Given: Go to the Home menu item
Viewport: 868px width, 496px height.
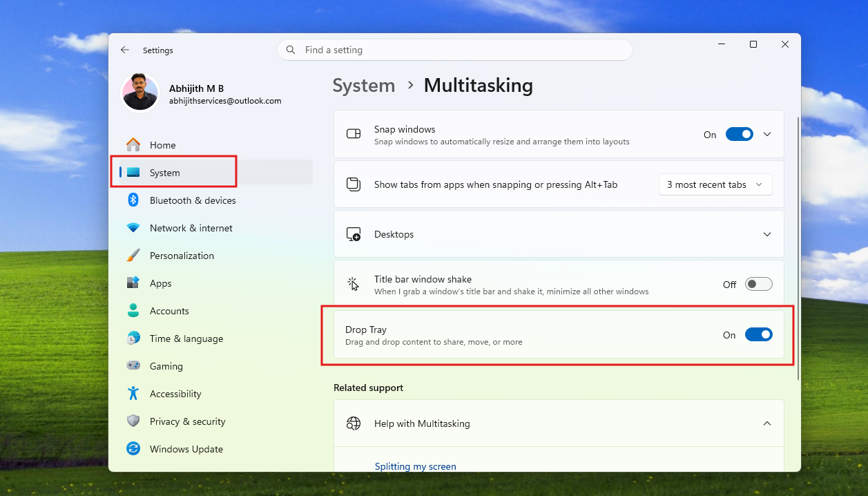Looking at the screenshot, I should 162,145.
